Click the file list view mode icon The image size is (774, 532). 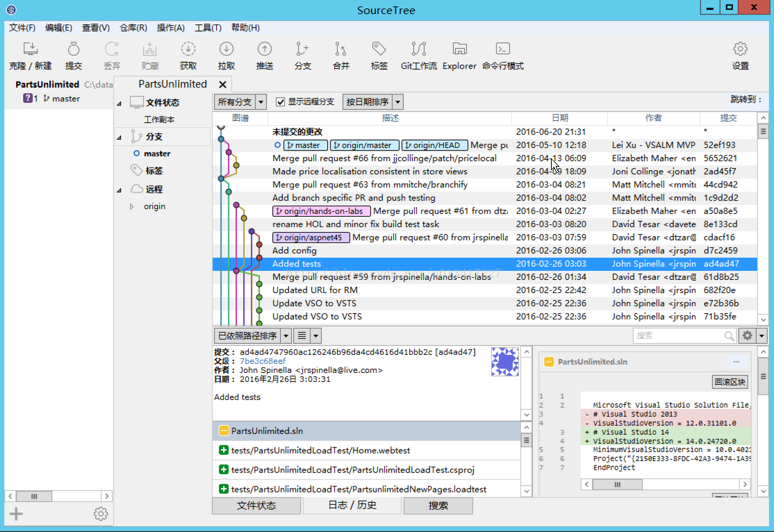point(302,335)
